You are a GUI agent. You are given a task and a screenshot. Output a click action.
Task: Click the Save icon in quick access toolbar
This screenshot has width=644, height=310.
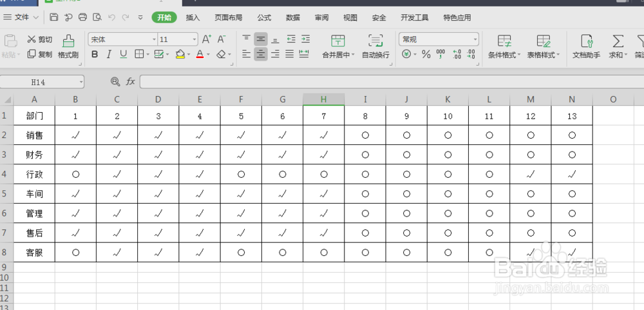coord(54,17)
